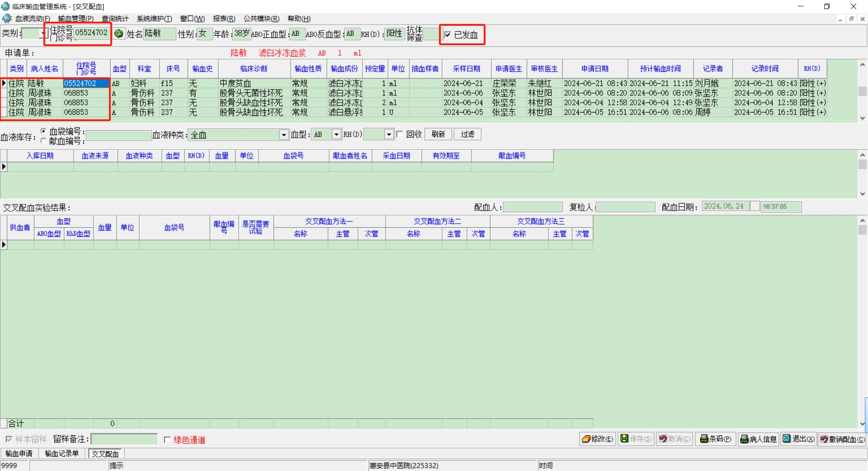Click the 配血人 field
The width and height of the screenshot is (868, 471).
533,207
